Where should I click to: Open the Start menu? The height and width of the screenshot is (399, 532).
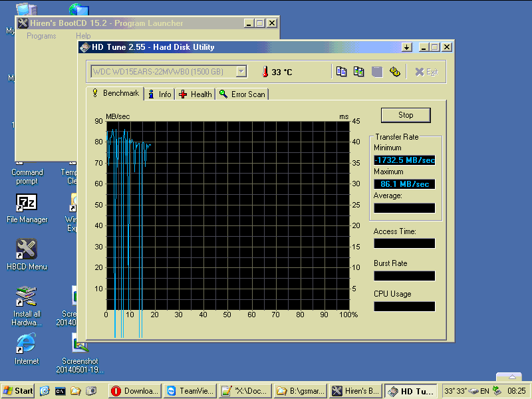point(19,391)
